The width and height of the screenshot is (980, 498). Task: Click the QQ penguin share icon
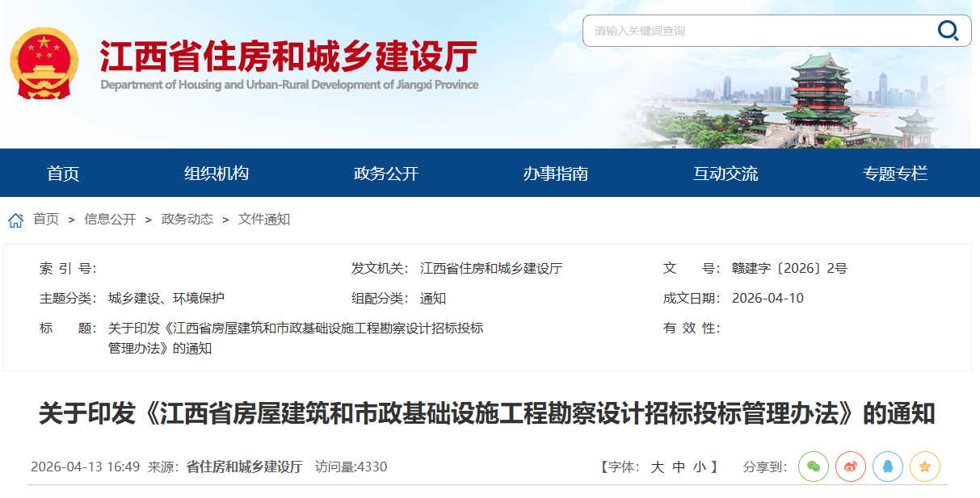[888, 467]
